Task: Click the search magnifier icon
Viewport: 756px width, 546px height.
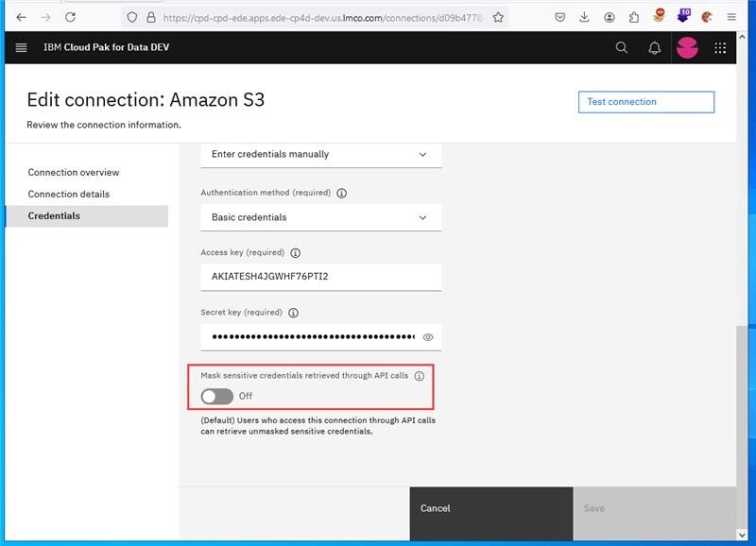Action: pos(622,48)
